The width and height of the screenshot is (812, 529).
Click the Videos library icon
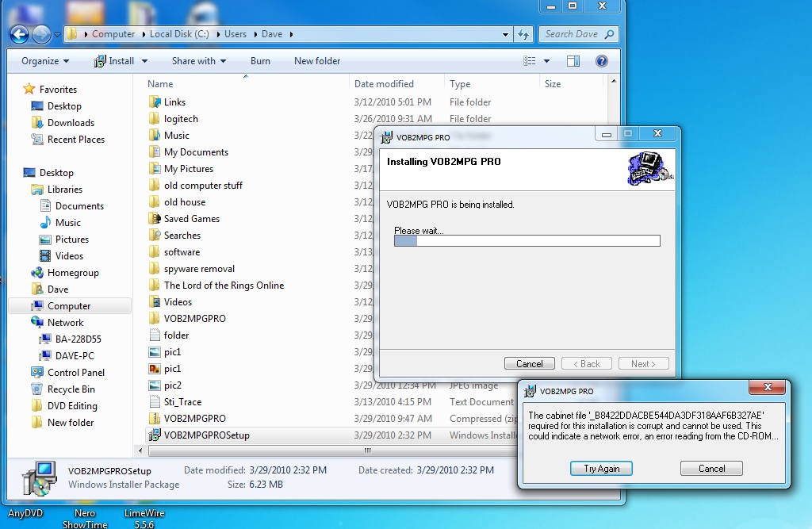[45, 256]
